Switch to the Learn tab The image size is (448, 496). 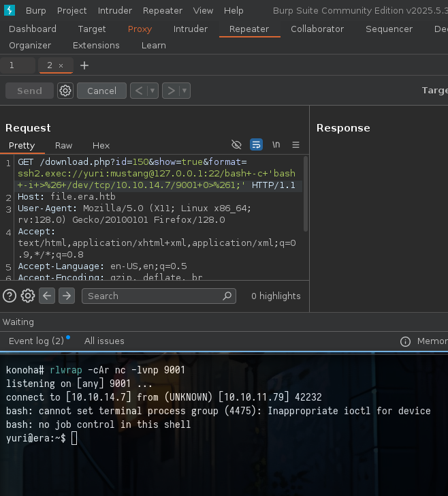point(154,45)
